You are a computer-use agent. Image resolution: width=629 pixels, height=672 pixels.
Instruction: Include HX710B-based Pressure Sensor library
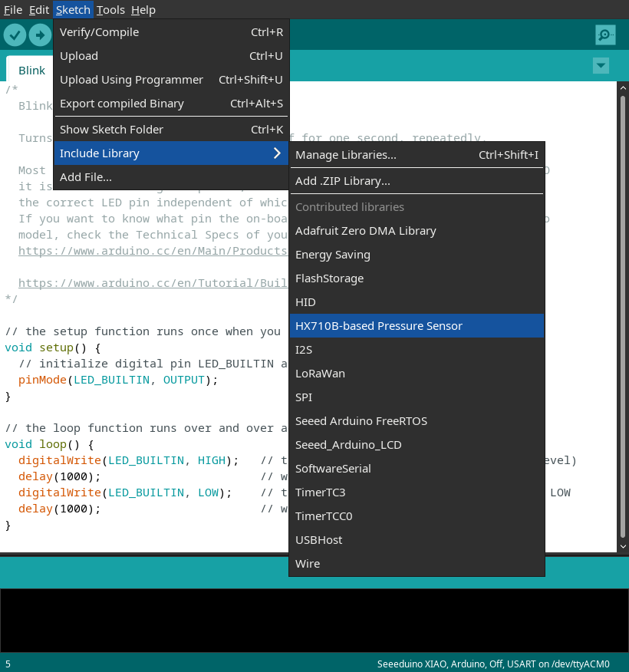coord(417,326)
